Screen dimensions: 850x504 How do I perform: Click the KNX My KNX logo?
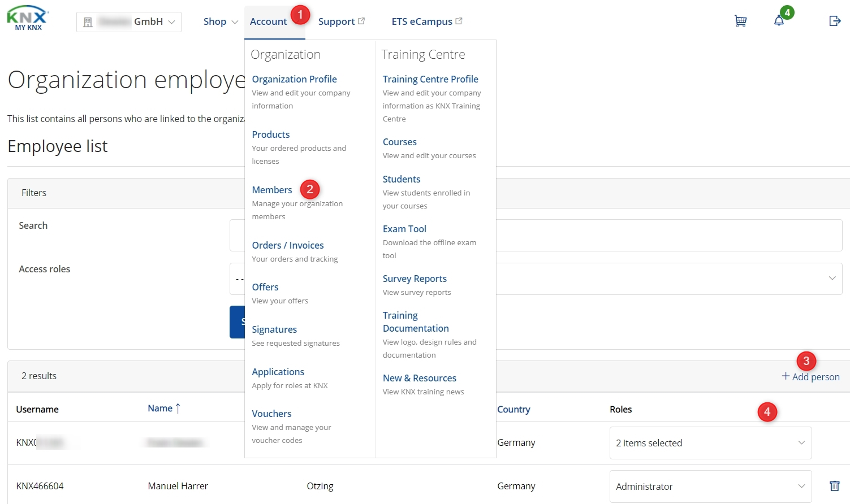pos(28,19)
